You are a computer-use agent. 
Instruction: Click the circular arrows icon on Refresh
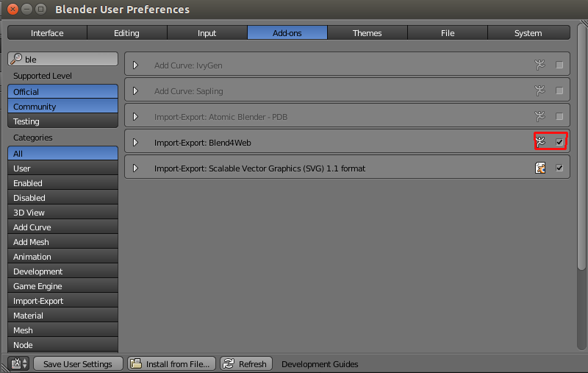tap(228, 364)
